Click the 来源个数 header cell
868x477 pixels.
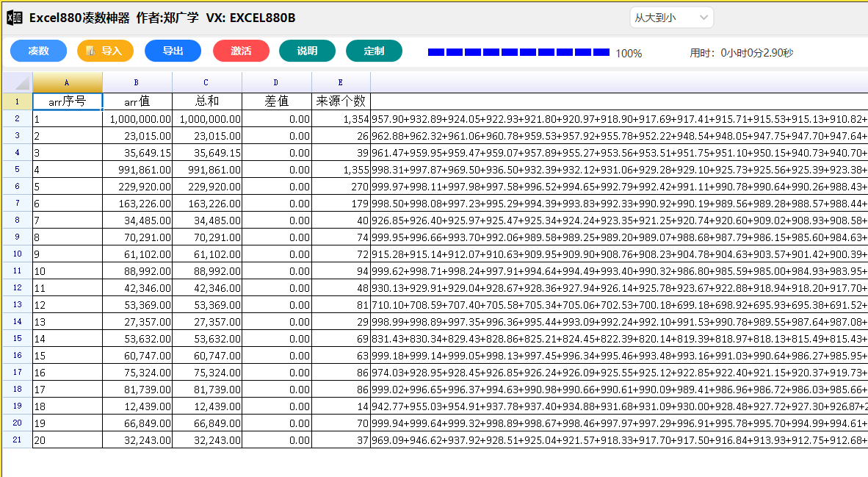(341, 101)
